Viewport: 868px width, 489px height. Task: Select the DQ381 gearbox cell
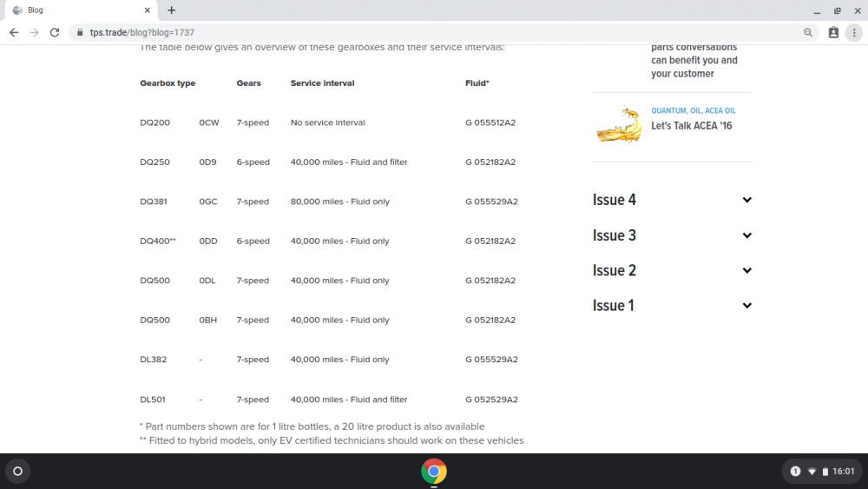click(154, 202)
